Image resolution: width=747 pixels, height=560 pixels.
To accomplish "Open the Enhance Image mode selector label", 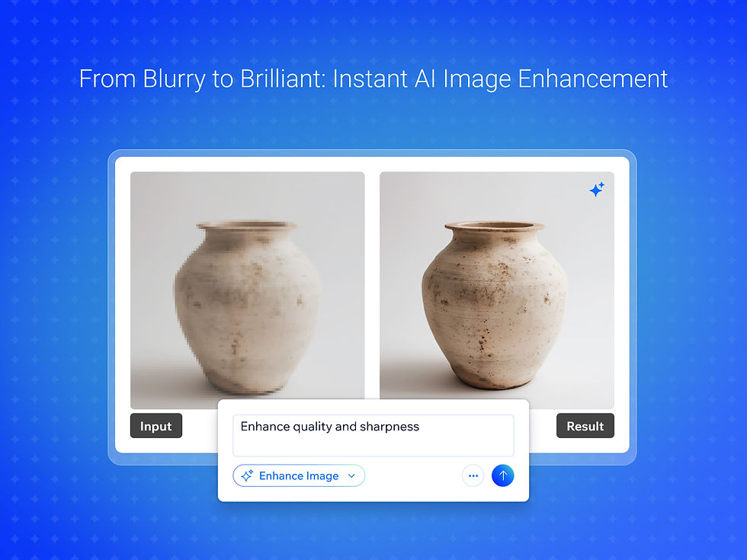I will [299, 475].
